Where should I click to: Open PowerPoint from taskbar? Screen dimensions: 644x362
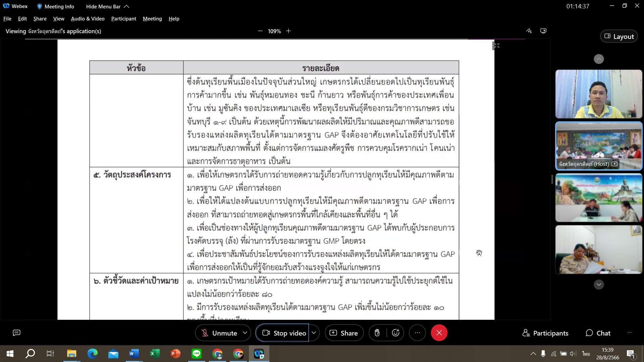(175, 354)
